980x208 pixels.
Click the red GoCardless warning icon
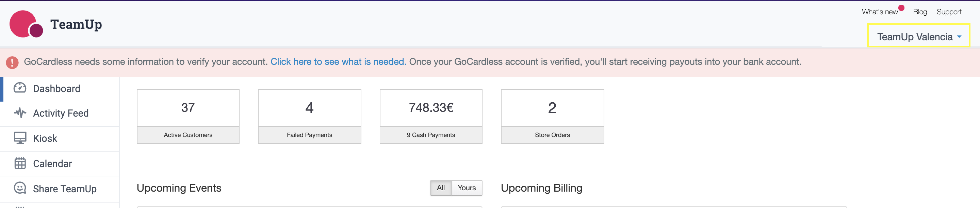12,62
